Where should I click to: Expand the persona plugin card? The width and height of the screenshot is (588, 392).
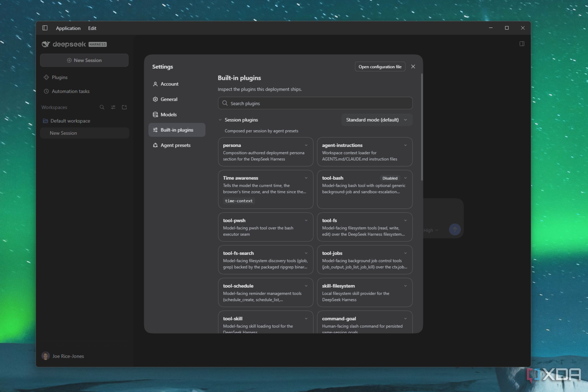pos(306,145)
